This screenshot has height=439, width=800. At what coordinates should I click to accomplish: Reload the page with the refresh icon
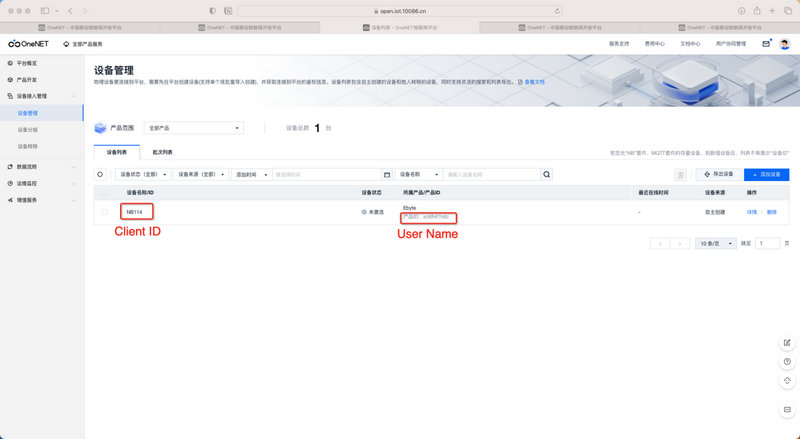click(x=557, y=11)
